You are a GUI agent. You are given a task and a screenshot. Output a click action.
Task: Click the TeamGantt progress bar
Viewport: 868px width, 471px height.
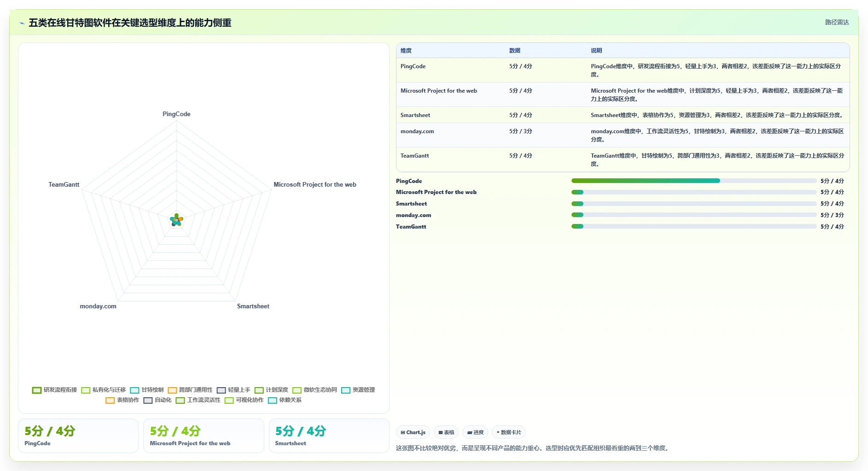(693, 226)
